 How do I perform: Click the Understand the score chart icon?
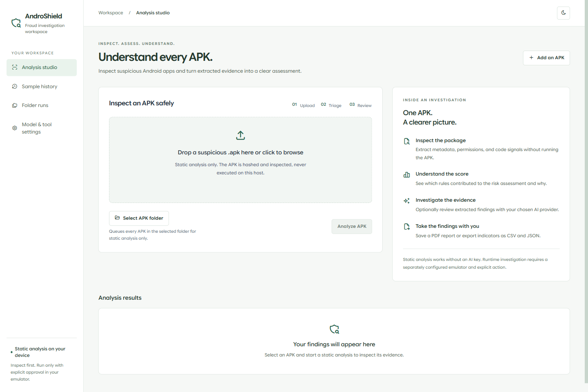coord(407,175)
